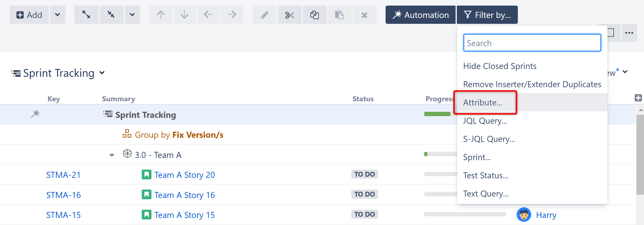Click the move up arrow icon
Screen dimensions: 644x225
tap(160, 15)
